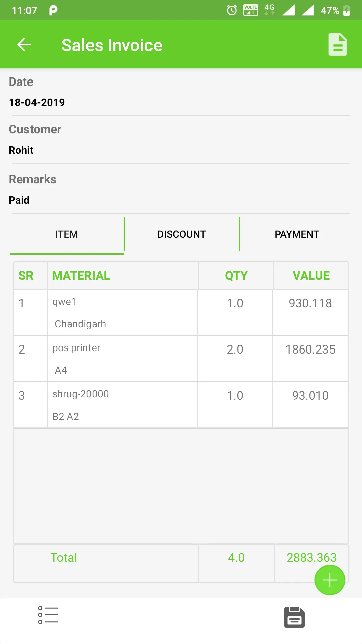Select the pos printer item row
Image resolution: width=362 pixels, height=644 pixels.
(x=122, y=359)
